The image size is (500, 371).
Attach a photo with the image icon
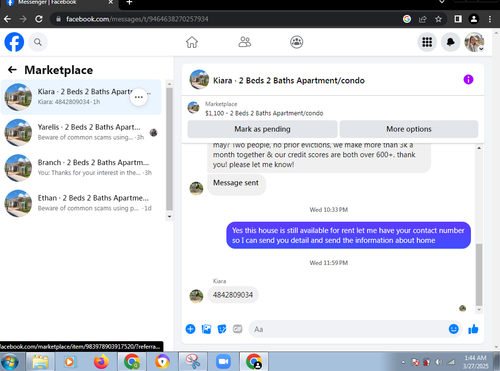(x=206, y=329)
